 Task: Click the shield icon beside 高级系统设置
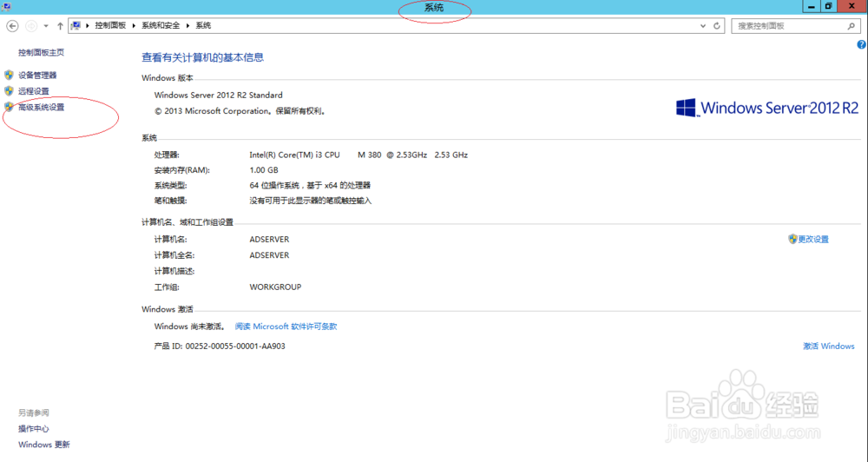pyautogui.click(x=9, y=107)
